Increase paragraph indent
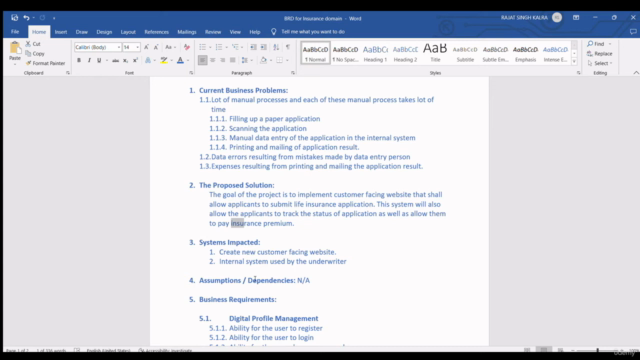 (264, 47)
